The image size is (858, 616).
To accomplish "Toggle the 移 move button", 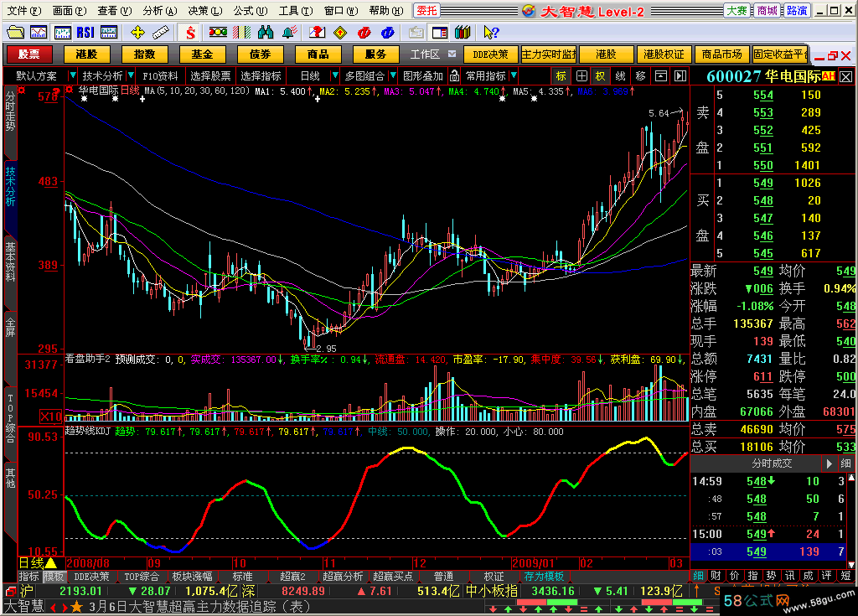I will [641, 75].
